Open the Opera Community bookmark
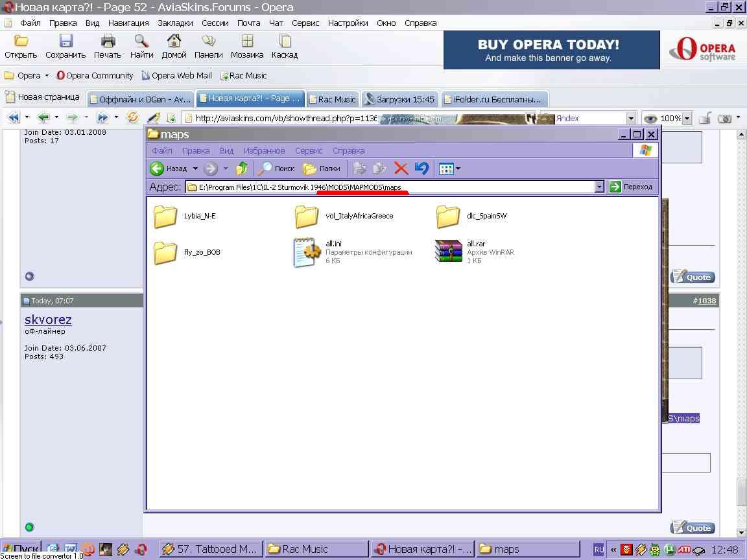Image resolution: width=747 pixels, height=560 pixels. point(95,76)
